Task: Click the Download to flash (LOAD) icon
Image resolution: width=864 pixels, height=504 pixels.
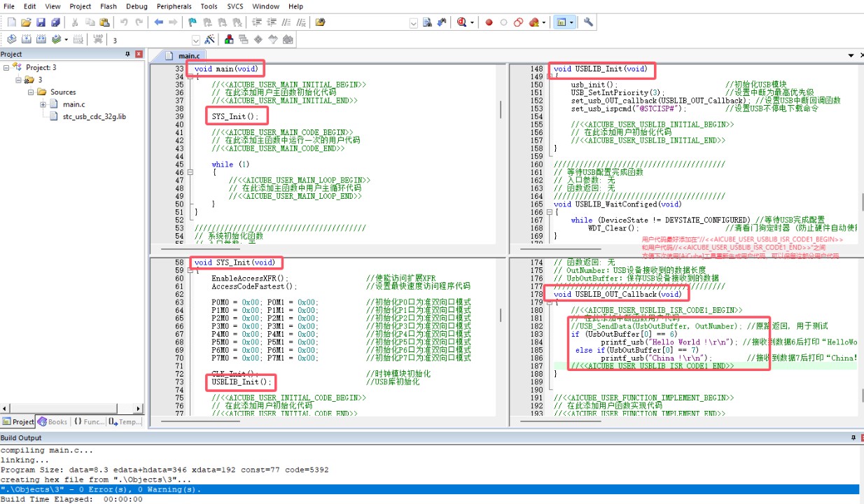Action: (x=98, y=40)
